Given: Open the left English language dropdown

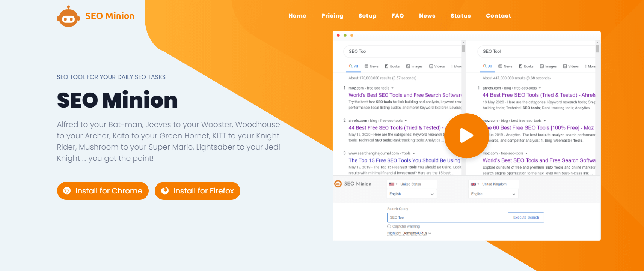Looking at the screenshot, I should click(x=412, y=194).
